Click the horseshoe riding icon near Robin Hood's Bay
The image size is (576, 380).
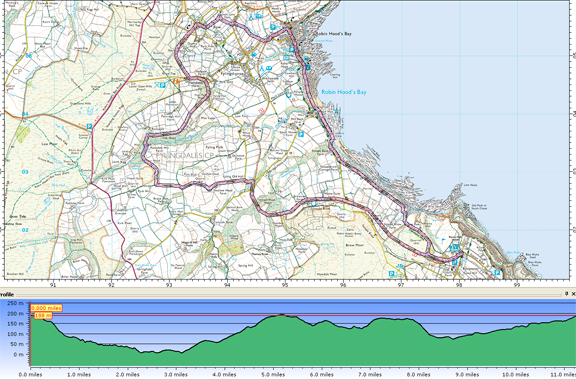pyautogui.click(x=289, y=95)
